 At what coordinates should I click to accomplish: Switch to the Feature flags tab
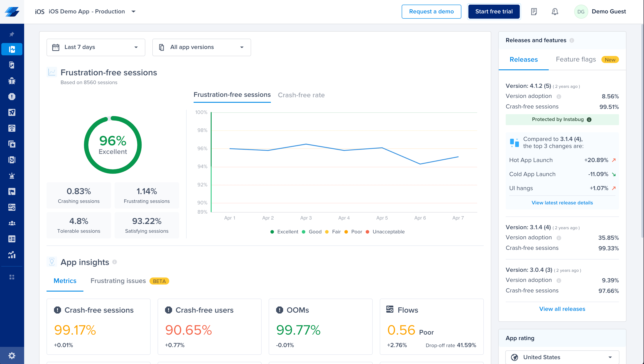point(576,59)
